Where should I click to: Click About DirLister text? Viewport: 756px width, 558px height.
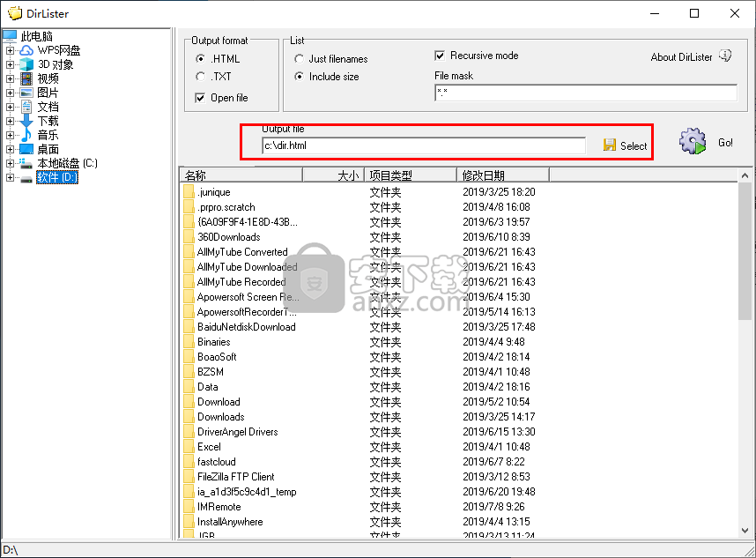coord(681,57)
